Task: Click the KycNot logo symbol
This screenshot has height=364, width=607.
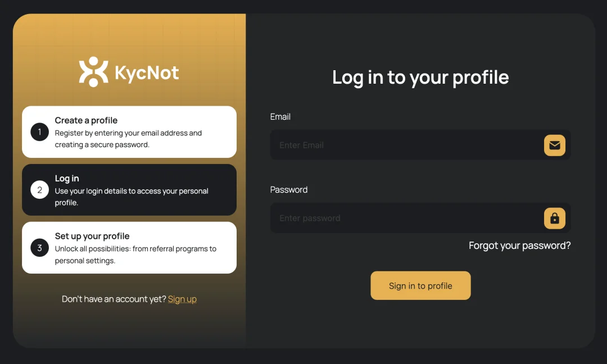Action: 93,72
